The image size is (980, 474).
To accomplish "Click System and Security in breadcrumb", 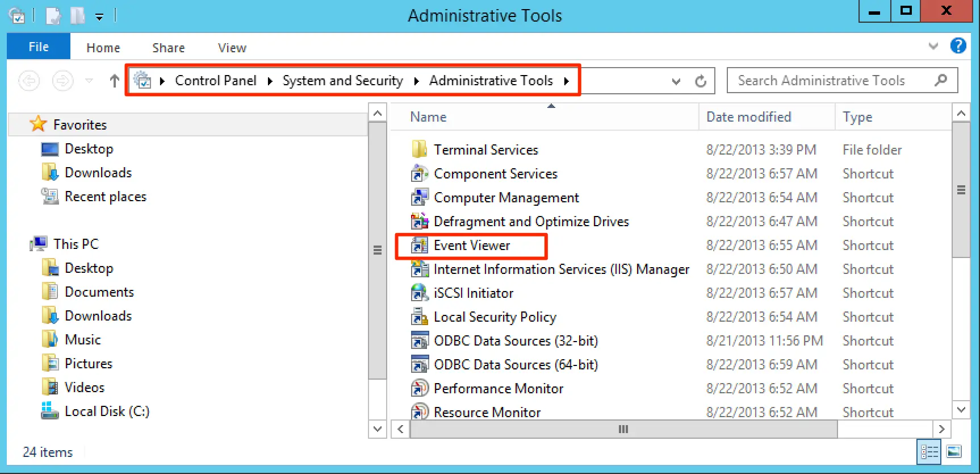I will pyautogui.click(x=343, y=81).
